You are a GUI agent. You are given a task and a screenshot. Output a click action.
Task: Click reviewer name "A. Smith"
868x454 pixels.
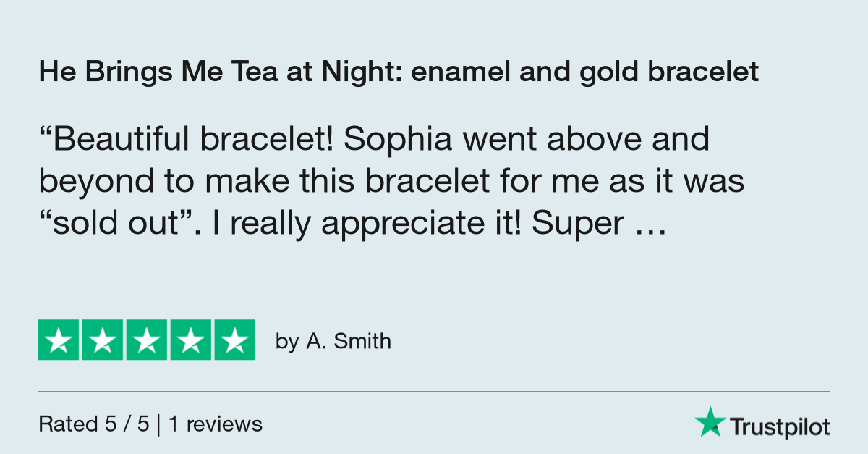(349, 341)
